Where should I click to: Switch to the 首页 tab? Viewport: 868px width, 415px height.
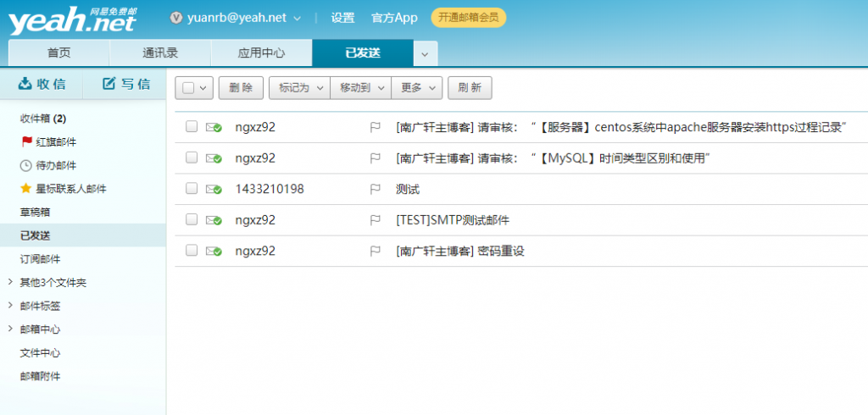pos(58,53)
